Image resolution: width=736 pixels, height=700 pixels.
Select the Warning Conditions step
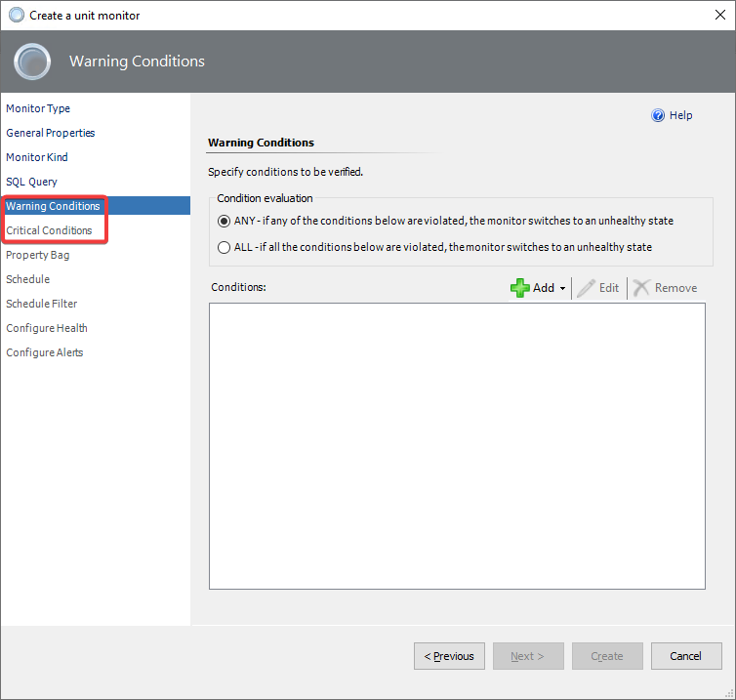tap(96, 206)
